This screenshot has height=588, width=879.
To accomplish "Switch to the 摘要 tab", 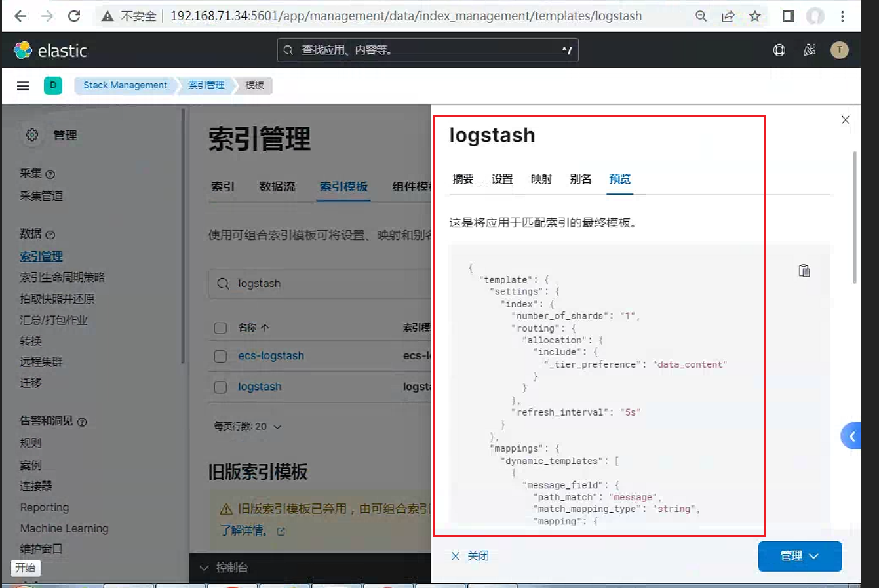I will pyautogui.click(x=463, y=179).
